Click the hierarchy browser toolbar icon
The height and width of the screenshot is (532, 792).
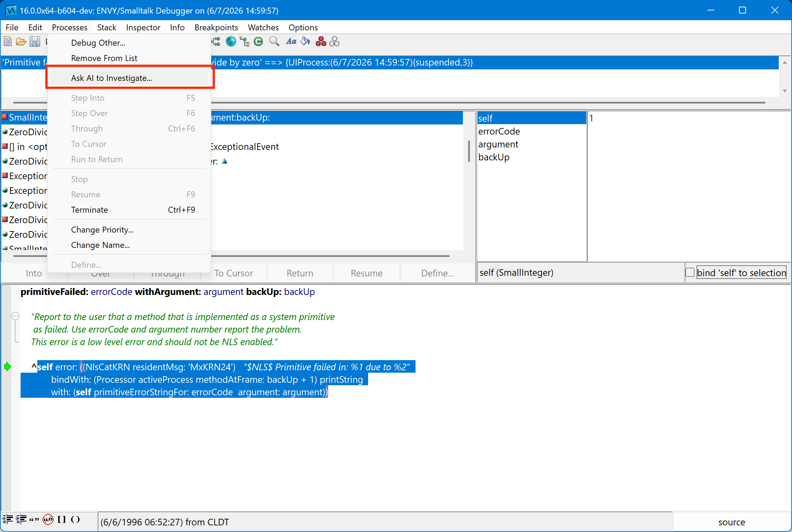click(x=216, y=41)
